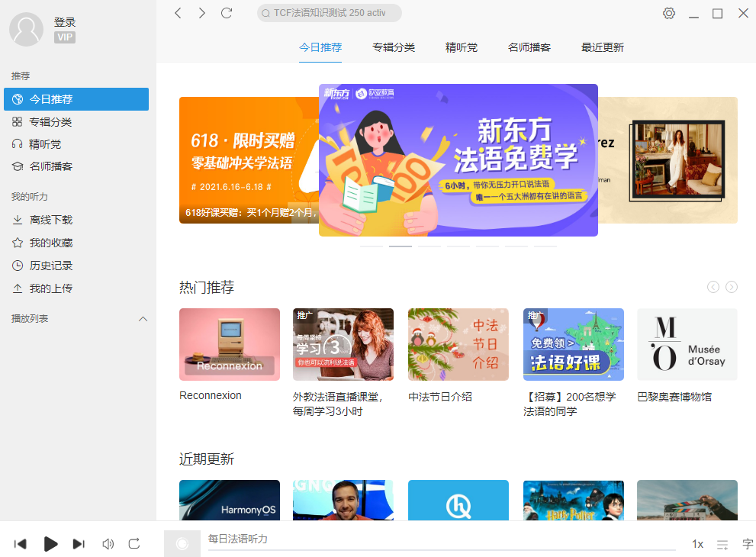This screenshot has width=756, height=557.
Task: Show next items in 热门推荐
Action: click(x=732, y=287)
